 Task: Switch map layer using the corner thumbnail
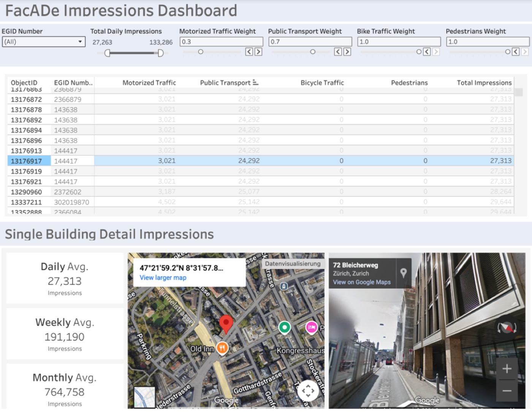tap(144, 397)
